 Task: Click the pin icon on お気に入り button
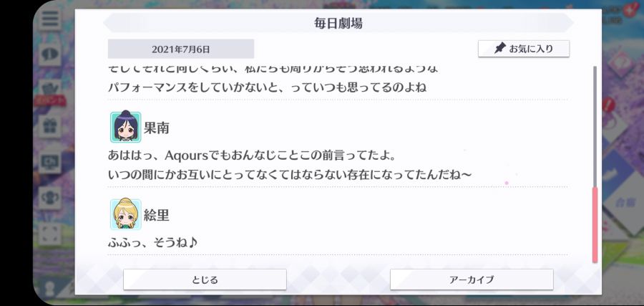point(499,49)
